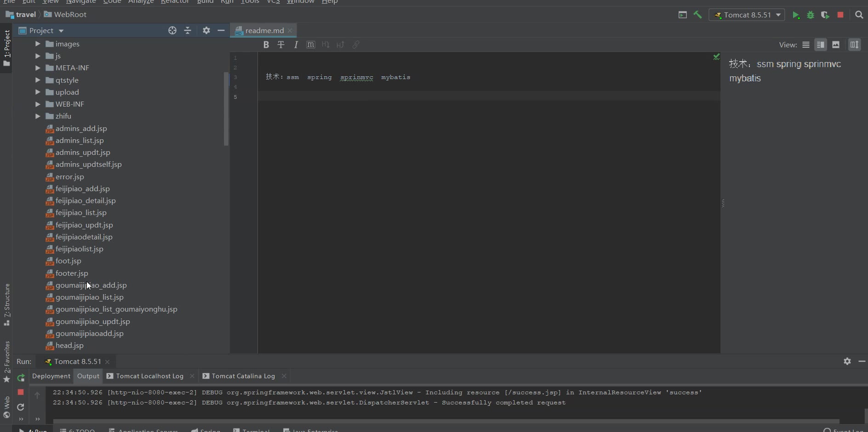Open search everywhere magnifier icon
Viewport: 868px width, 432px height.
(859, 15)
